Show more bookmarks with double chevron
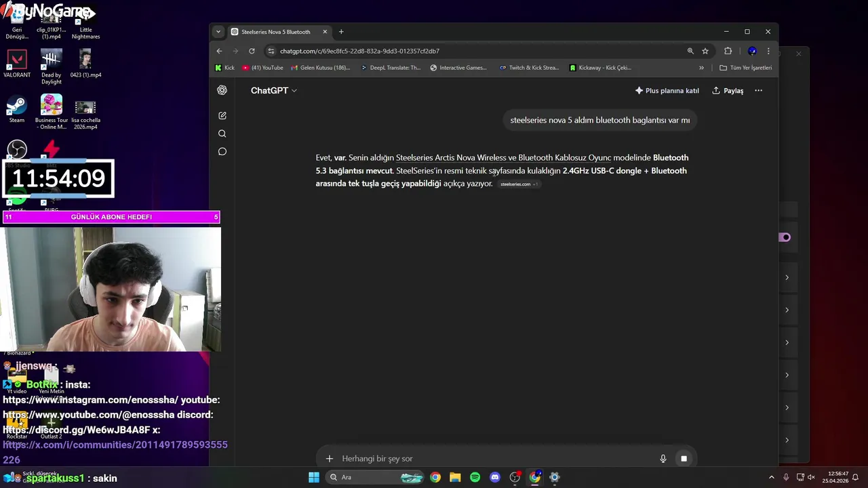868x488 pixels. pos(701,68)
